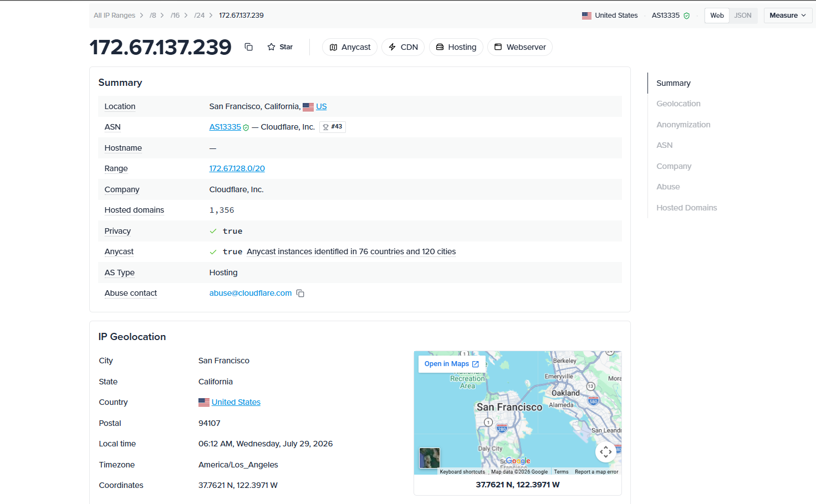Click San Francisco city value in Geolocation
Image resolution: width=816 pixels, height=504 pixels.
click(224, 361)
